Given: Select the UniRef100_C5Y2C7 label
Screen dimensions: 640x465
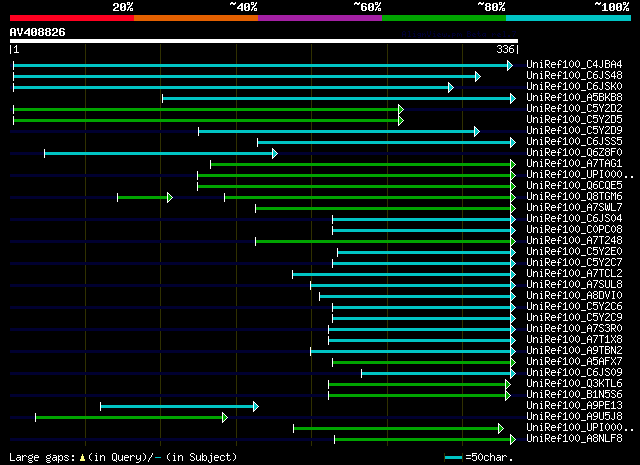Looking at the screenshot, I should coord(574,263).
